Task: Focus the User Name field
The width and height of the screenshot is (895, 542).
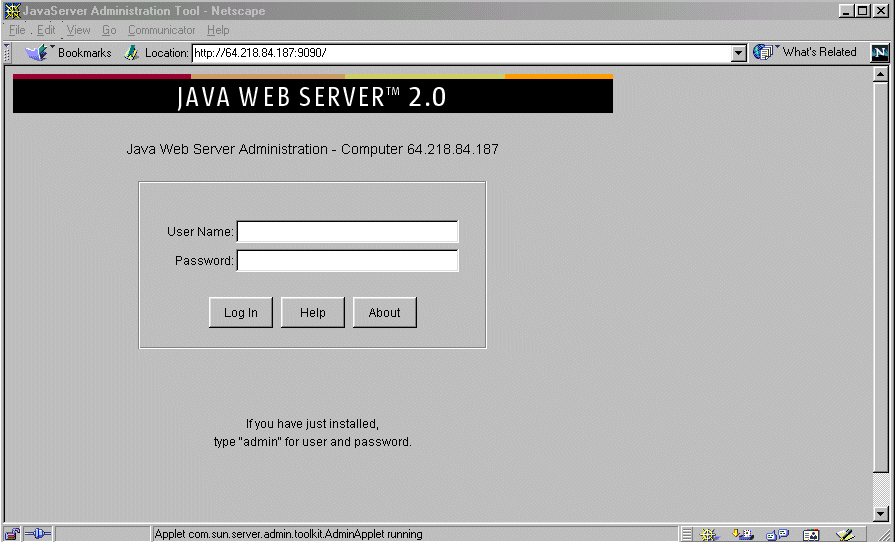Action: pos(348,232)
